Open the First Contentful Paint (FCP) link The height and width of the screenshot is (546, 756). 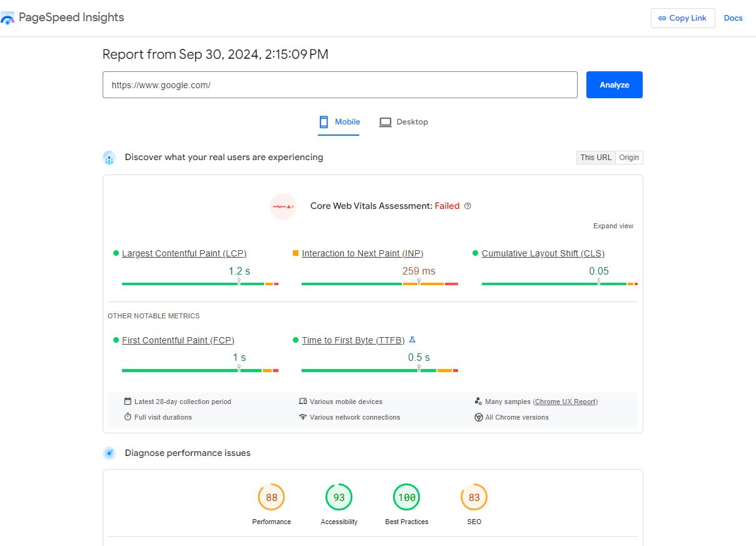(178, 340)
